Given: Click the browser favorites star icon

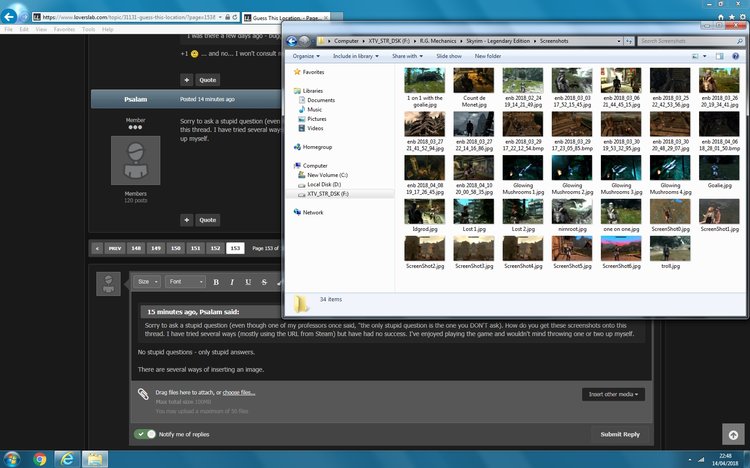Looking at the screenshot, I should click(x=732, y=17).
